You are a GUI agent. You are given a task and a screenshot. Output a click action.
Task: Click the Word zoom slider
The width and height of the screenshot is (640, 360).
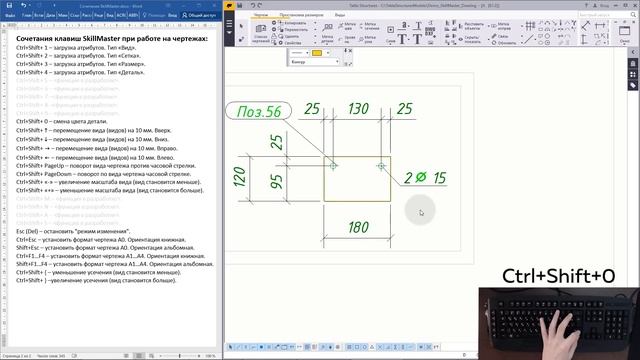coord(180,356)
